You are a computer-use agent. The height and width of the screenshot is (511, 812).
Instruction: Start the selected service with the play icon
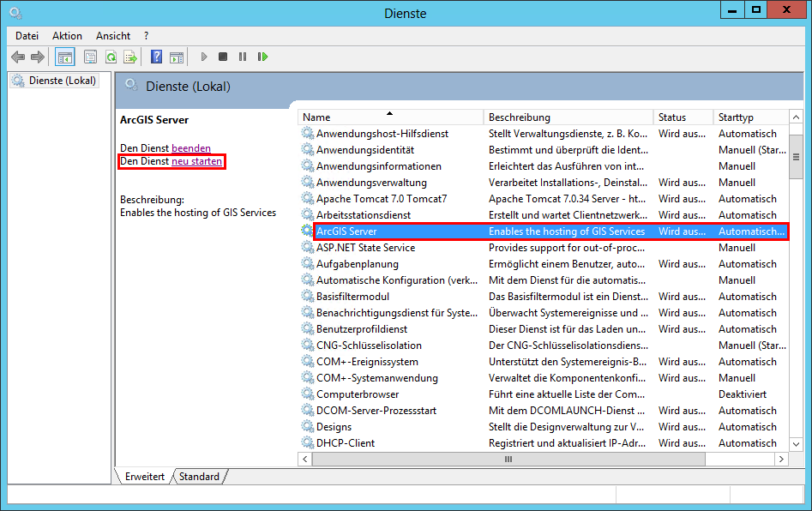click(203, 57)
